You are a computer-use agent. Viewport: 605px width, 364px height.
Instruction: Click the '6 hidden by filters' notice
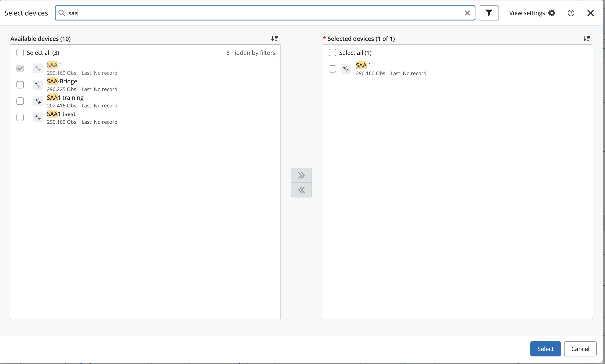click(251, 53)
